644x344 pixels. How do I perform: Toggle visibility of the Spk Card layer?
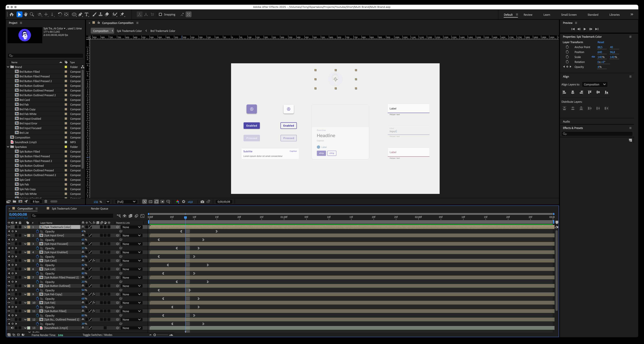tap(9, 261)
